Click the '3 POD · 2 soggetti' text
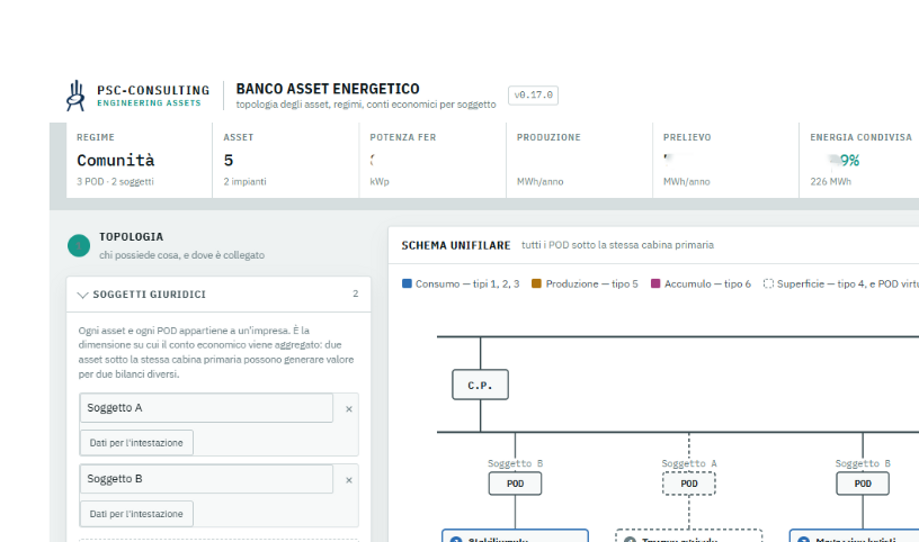Image resolution: width=919 pixels, height=542 pixels. (x=115, y=182)
